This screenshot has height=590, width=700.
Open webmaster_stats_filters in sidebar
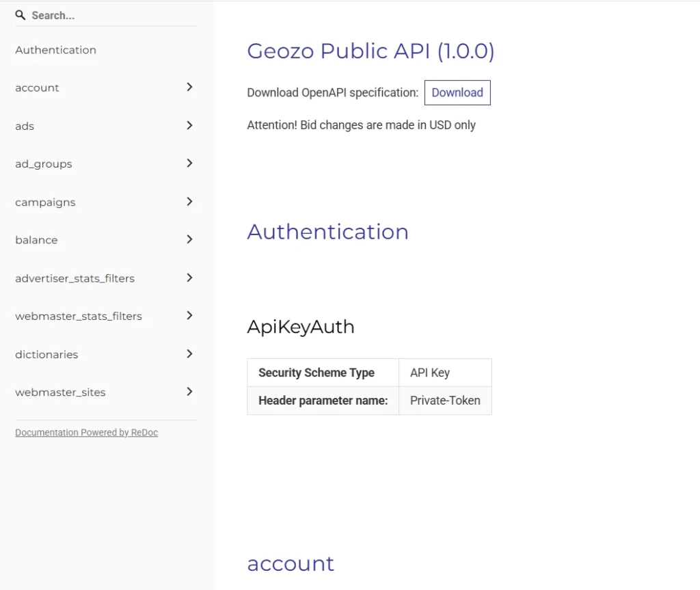[79, 317]
